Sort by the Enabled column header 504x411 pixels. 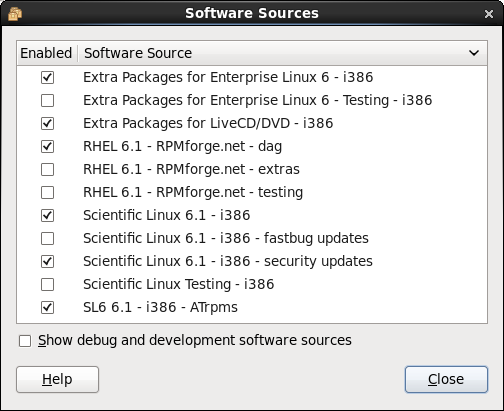tap(46, 53)
